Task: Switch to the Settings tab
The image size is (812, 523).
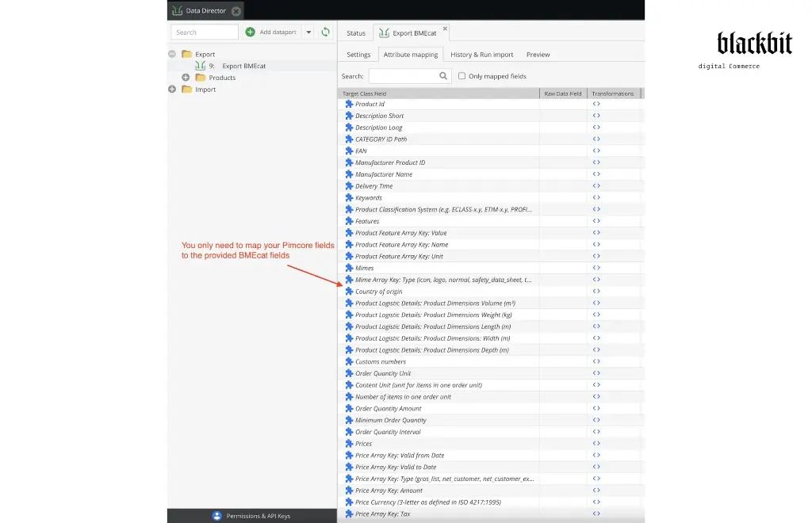Action: (358, 55)
